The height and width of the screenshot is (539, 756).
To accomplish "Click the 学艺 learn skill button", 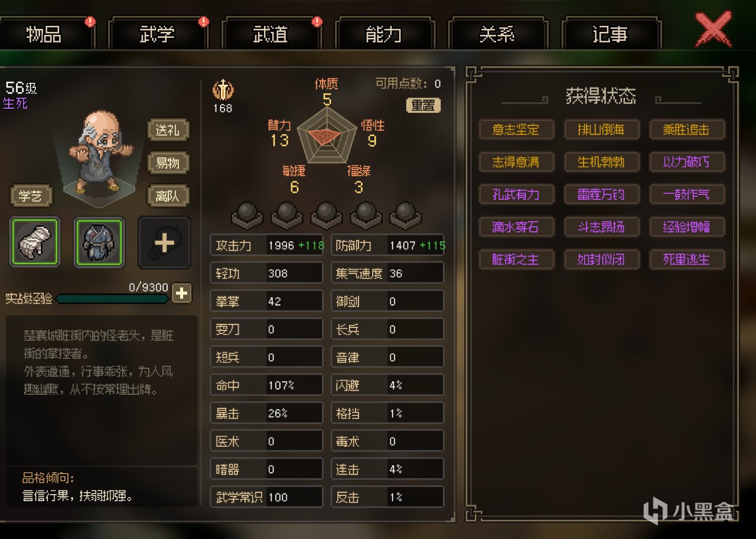I will coord(31,195).
